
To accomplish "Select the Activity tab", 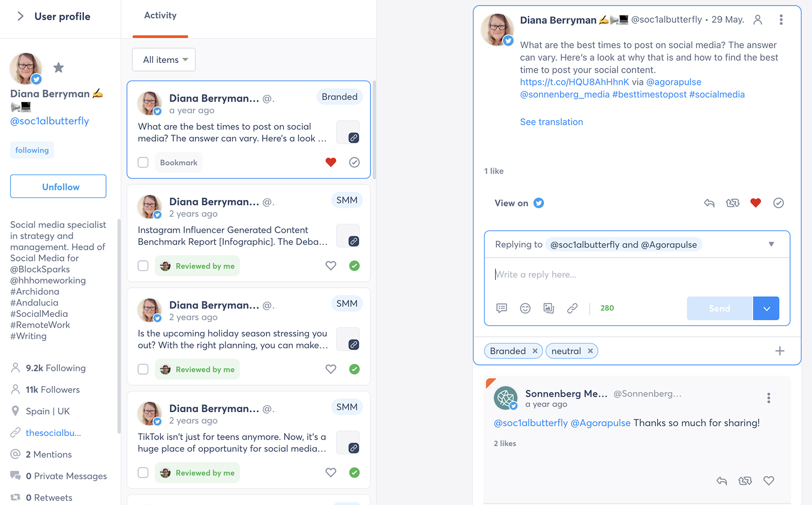I will click(x=160, y=16).
